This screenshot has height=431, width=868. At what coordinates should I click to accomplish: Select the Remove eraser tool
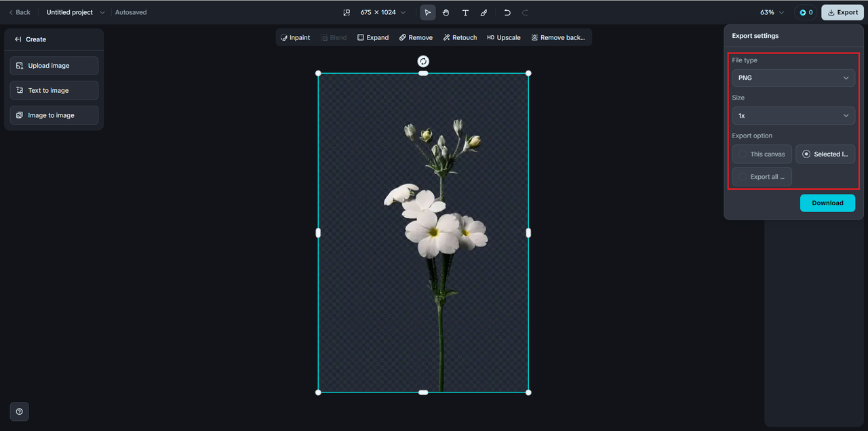coord(416,37)
